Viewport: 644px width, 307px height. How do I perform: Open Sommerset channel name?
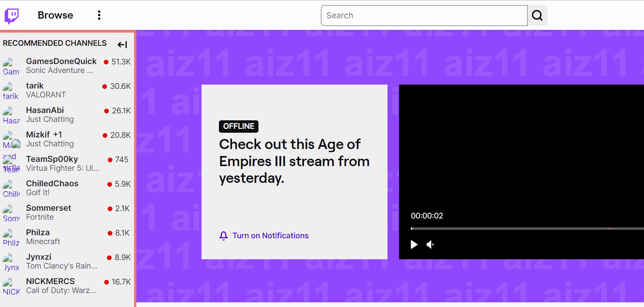pyautogui.click(x=48, y=208)
